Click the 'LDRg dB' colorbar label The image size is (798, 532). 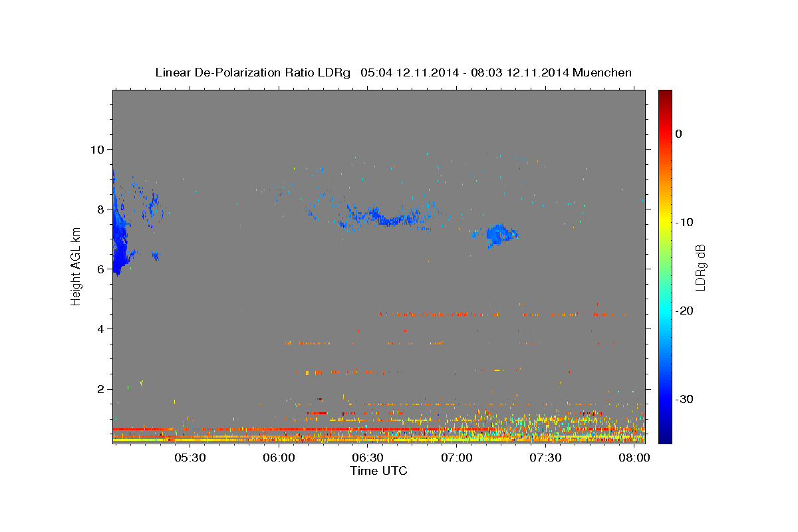(x=700, y=267)
